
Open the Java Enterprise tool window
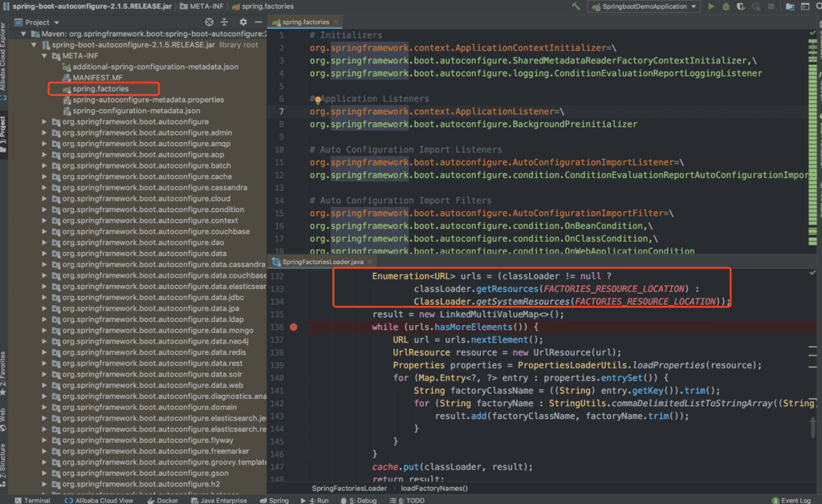(218, 500)
